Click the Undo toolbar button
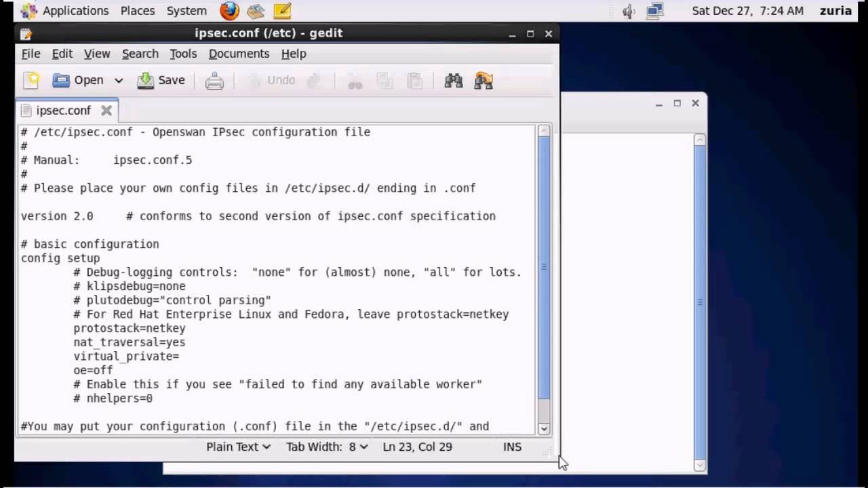Image resolution: width=868 pixels, height=488 pixels. click(x=271, y=81)
